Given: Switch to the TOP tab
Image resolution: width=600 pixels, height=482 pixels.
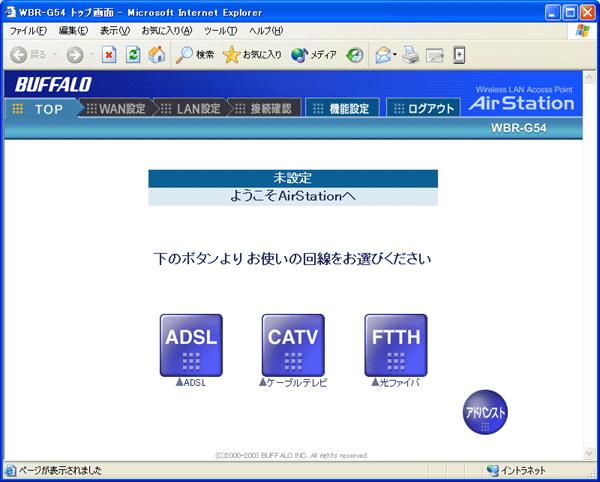Looking at the screenshot, I should coord(42,109).
